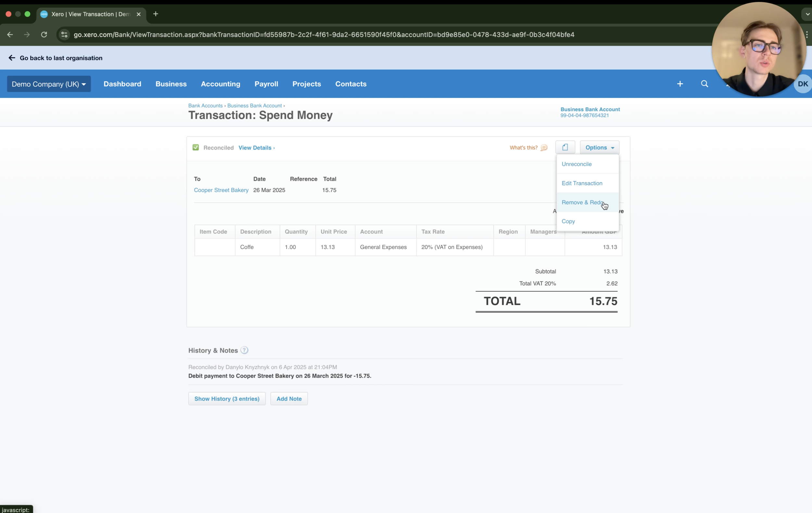Click the What's this speech bubble icon
This screenshot has width=812, height=513.
(544, 148)
